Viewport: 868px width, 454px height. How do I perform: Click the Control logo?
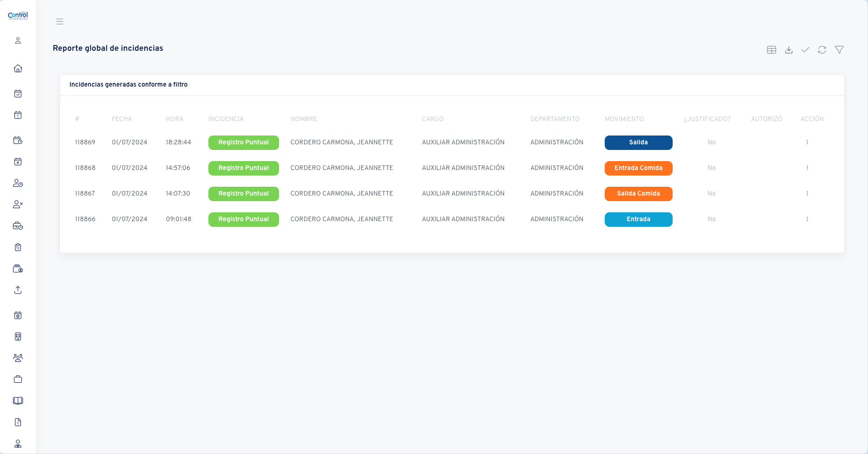pos(18,15)
